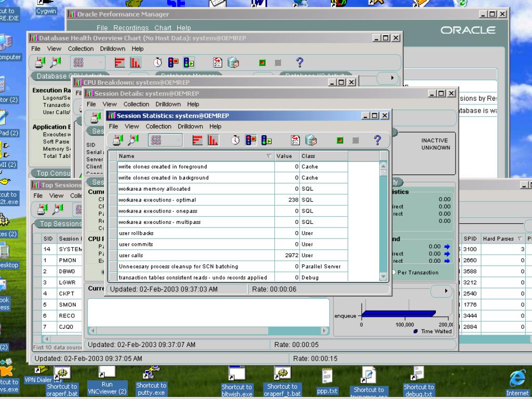Select horizontal bar chart icon in Session Statistics
Screen dimensions: 532x399
pos(197,140)
